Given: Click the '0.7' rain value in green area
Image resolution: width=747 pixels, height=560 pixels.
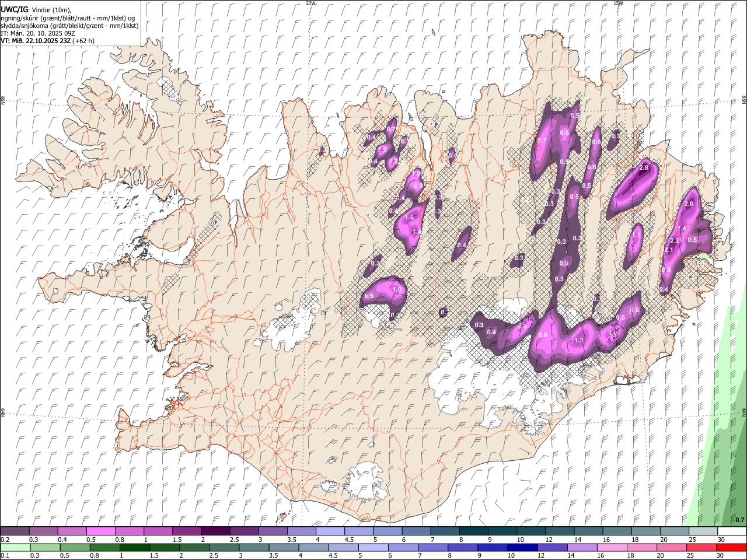Looking at the screenshot, I should (739, 520).
